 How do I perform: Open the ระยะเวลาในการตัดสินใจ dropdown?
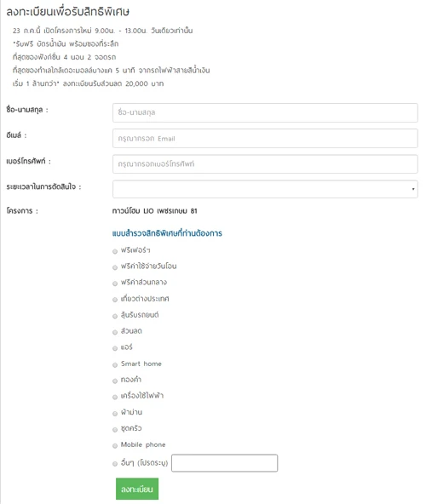tap(265, 189)
